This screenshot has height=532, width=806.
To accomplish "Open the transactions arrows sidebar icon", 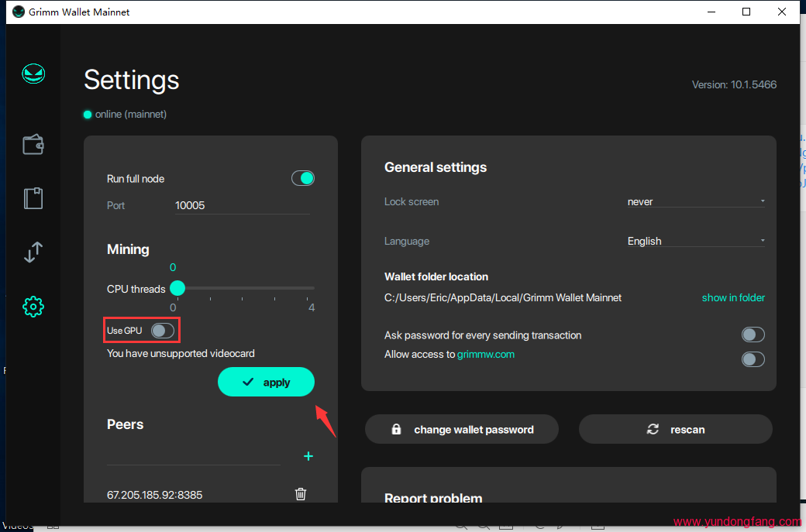I will click(33, 252).
